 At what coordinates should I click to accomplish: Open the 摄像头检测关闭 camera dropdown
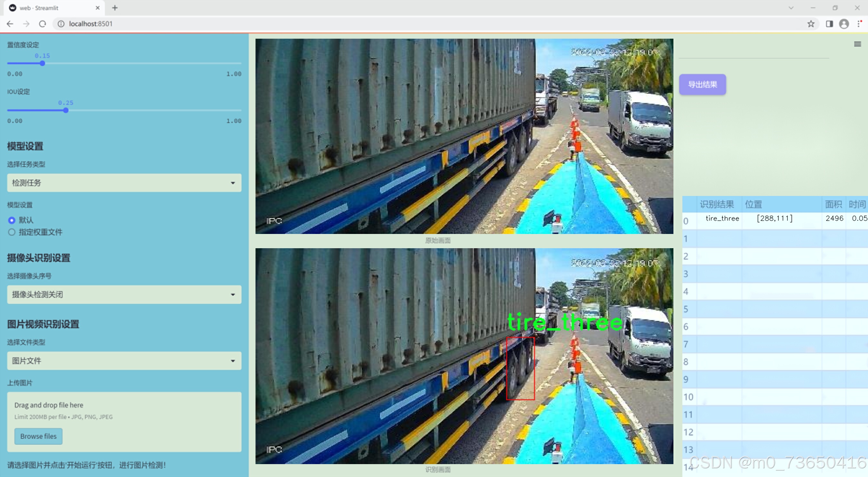124,294
